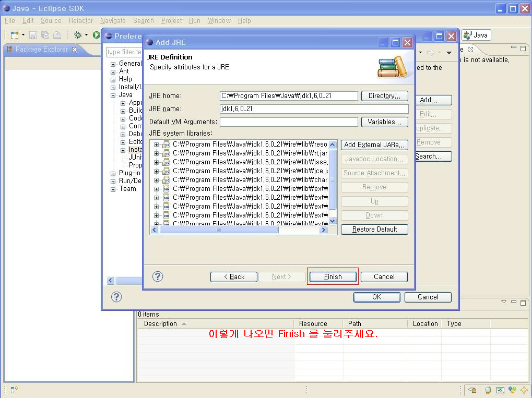Click the New wizard toolbar icon
This screenshot has height=398, width=532.
(x=15, y=35)
